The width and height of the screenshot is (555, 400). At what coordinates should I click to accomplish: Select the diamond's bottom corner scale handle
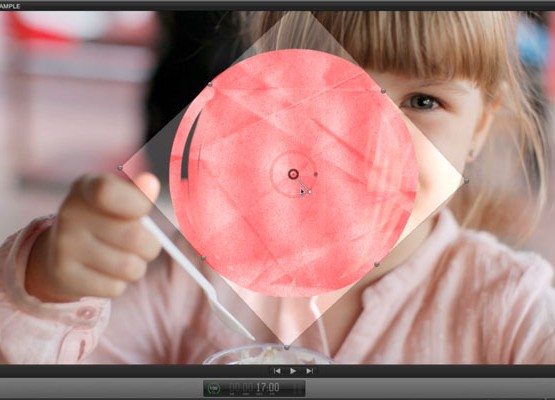(287, 348)
